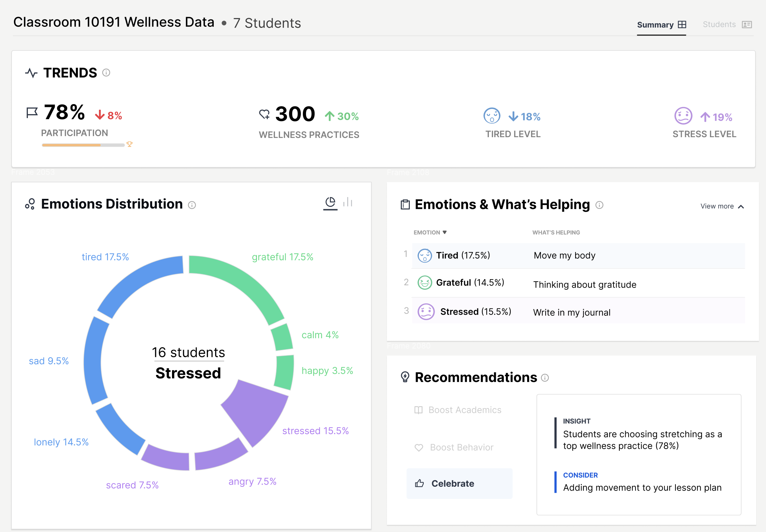
Task: Click the Wellness Practices heart icon
Action: point(264,114)
